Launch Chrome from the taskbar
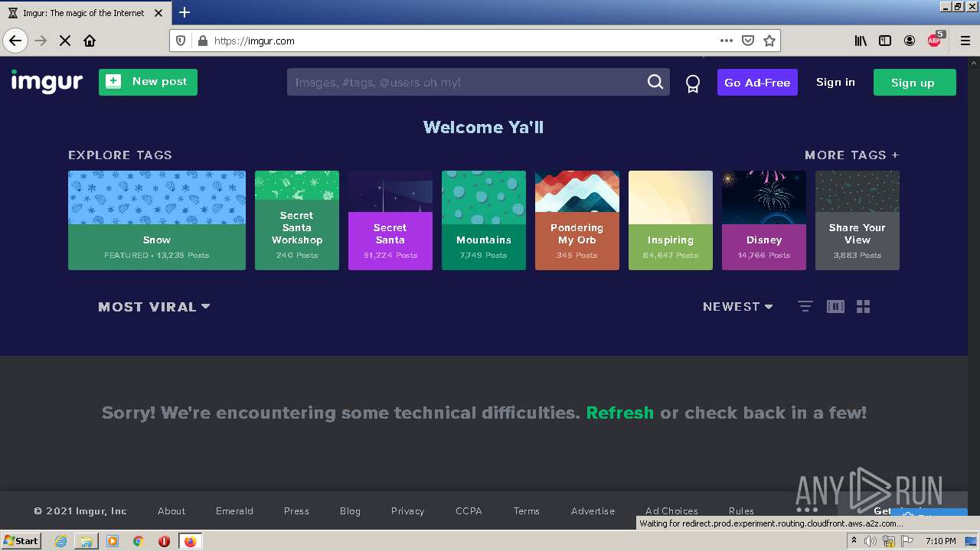980x551 pixels. 138,541
